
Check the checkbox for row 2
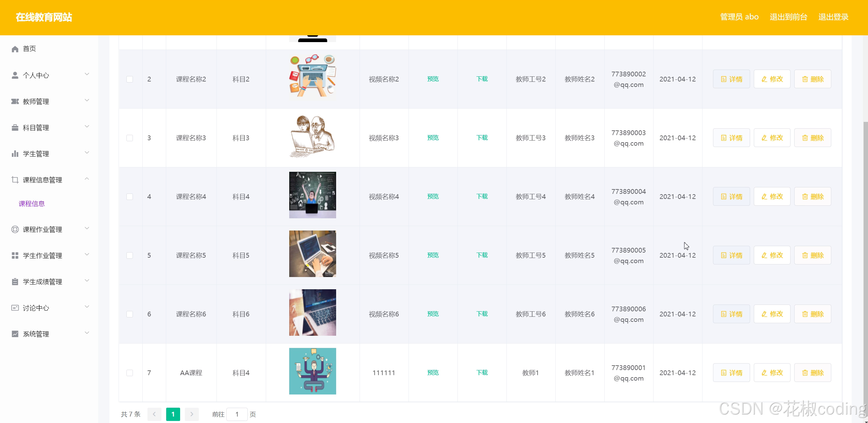click(129, 79)
